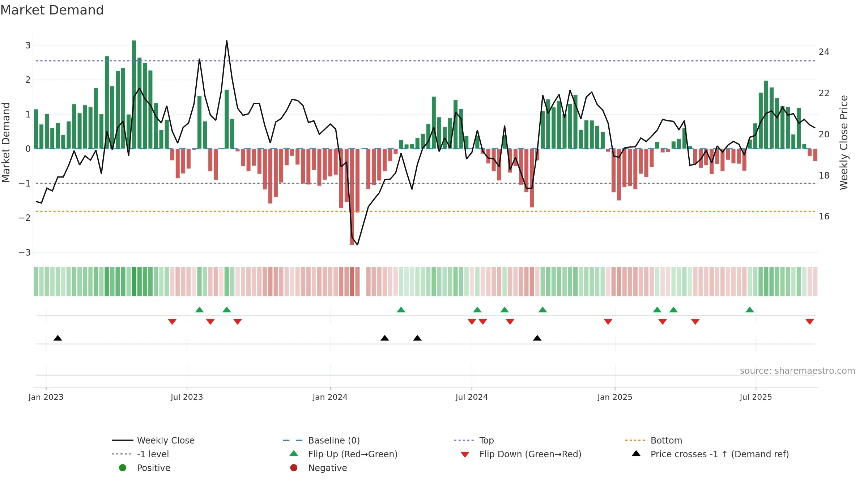Click the Jan 2025 x-axis label
Viewport: 868px width, 488px height.
pos(615,397)
